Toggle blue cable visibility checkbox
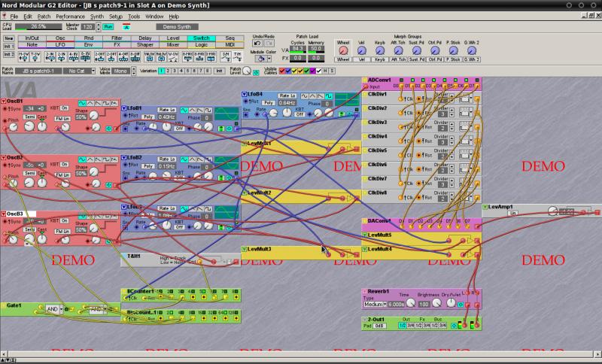The width and height of the screenshot is (602, 364). (x=288, y=71)
